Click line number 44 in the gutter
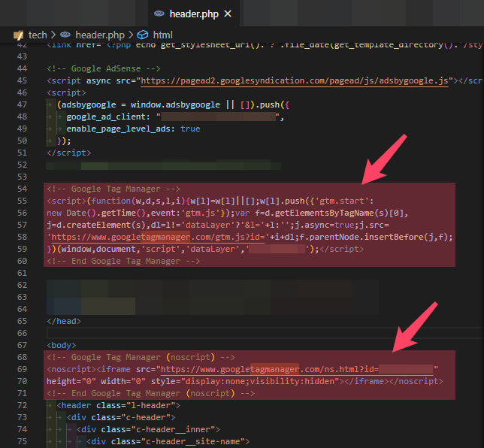 coord(22,68)
